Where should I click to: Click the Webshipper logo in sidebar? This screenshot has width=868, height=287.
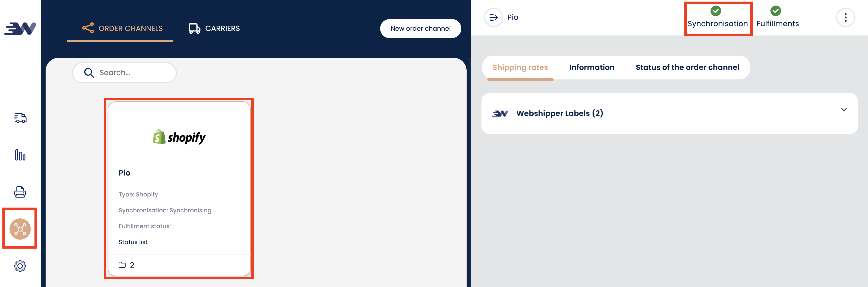20,28
